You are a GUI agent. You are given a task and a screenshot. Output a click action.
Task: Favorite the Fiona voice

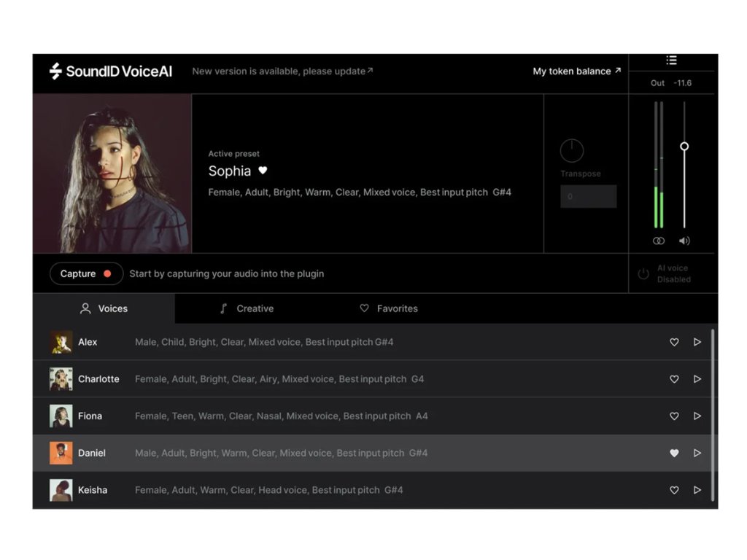click(x=674, y=416)
